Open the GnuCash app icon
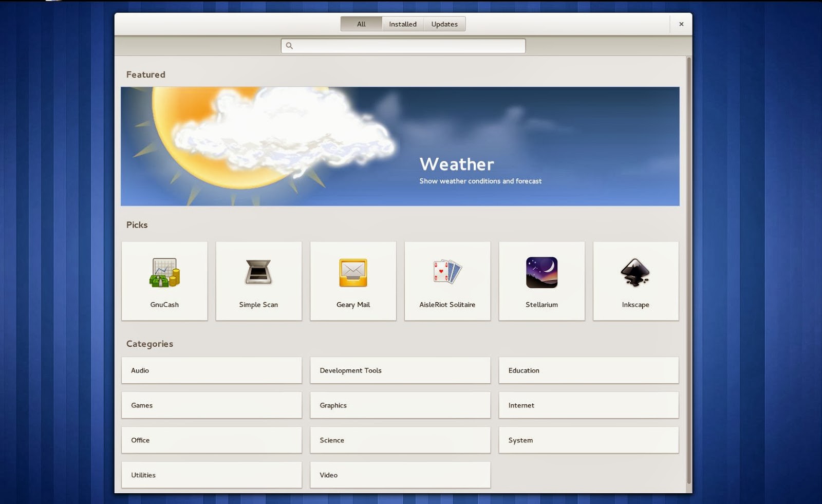The height and width of the screenshot is (504, 822). [x=164, y=272]
